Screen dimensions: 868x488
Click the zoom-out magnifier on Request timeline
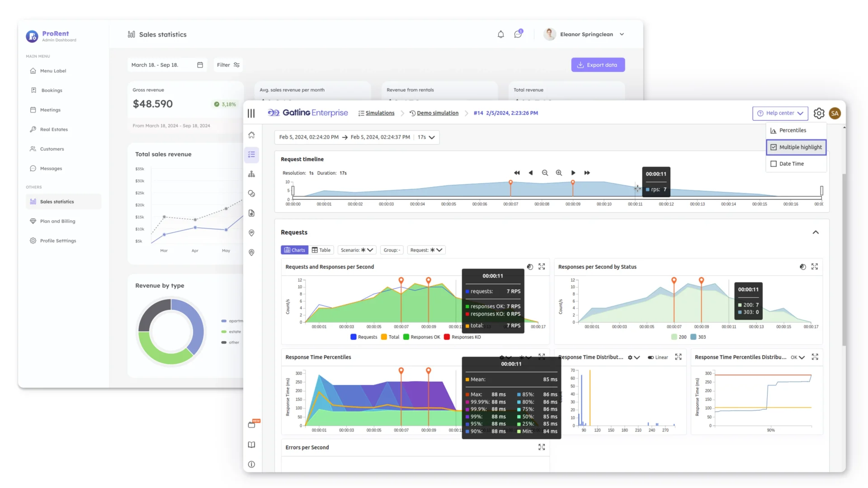(545, 173)
